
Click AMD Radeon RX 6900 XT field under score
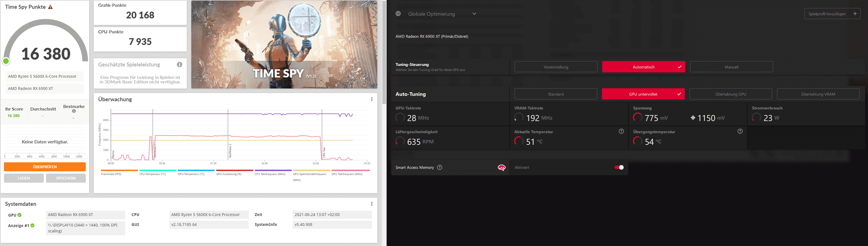click(x=45, y=89)
